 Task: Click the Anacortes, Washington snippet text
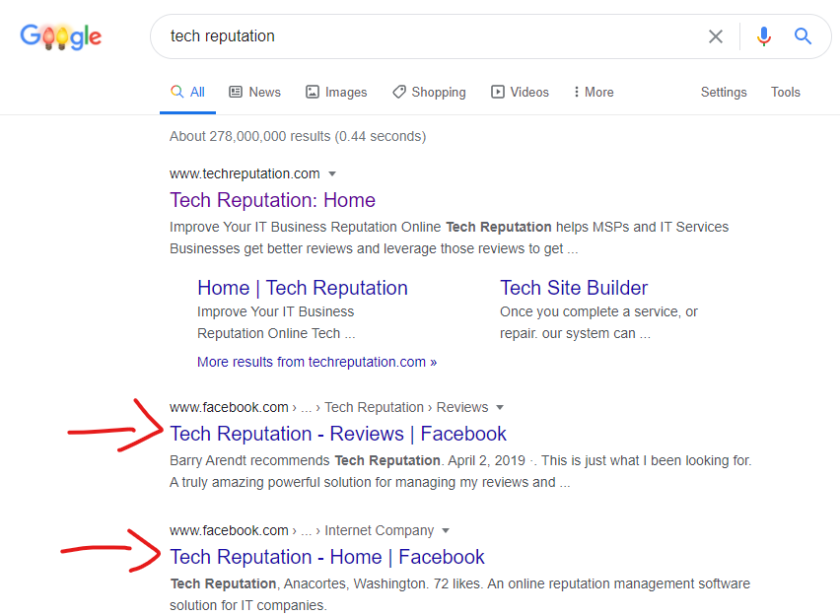click(459, 594)
